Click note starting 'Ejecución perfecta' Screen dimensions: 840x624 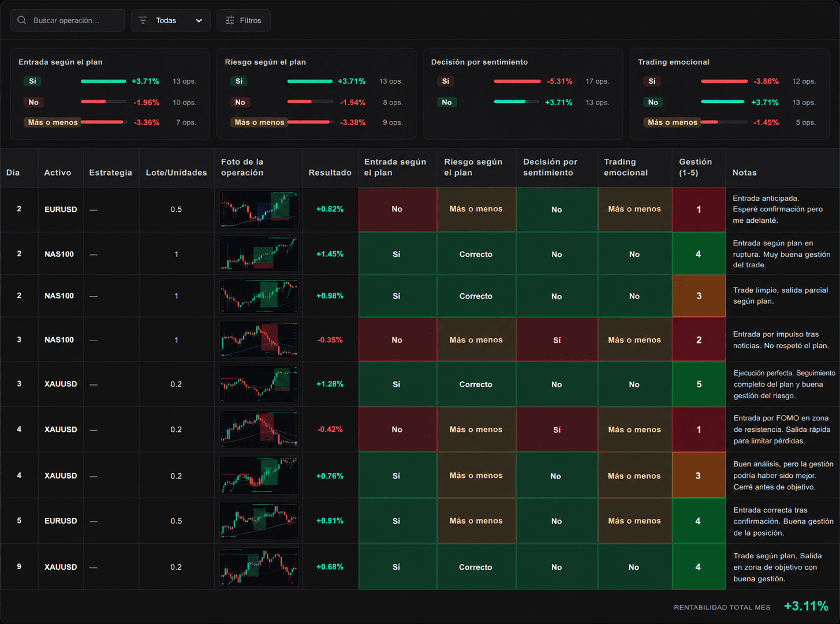784,384
